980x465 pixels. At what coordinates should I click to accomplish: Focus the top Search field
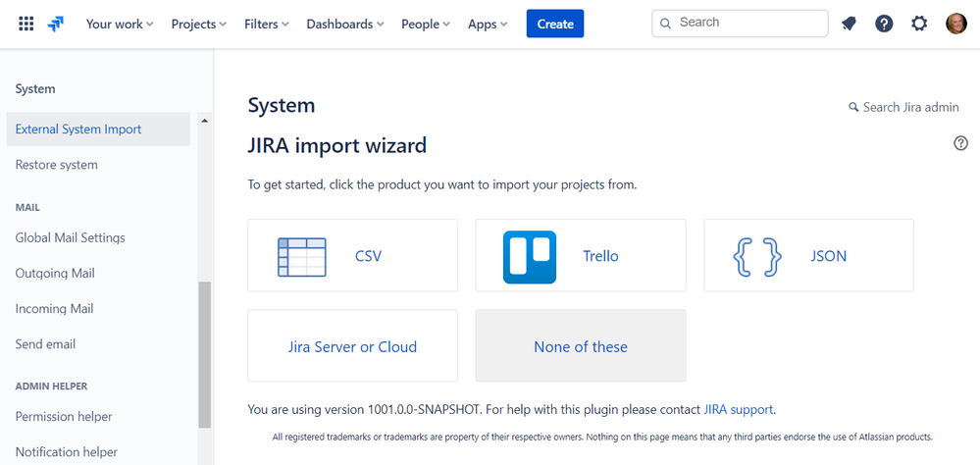740,24
